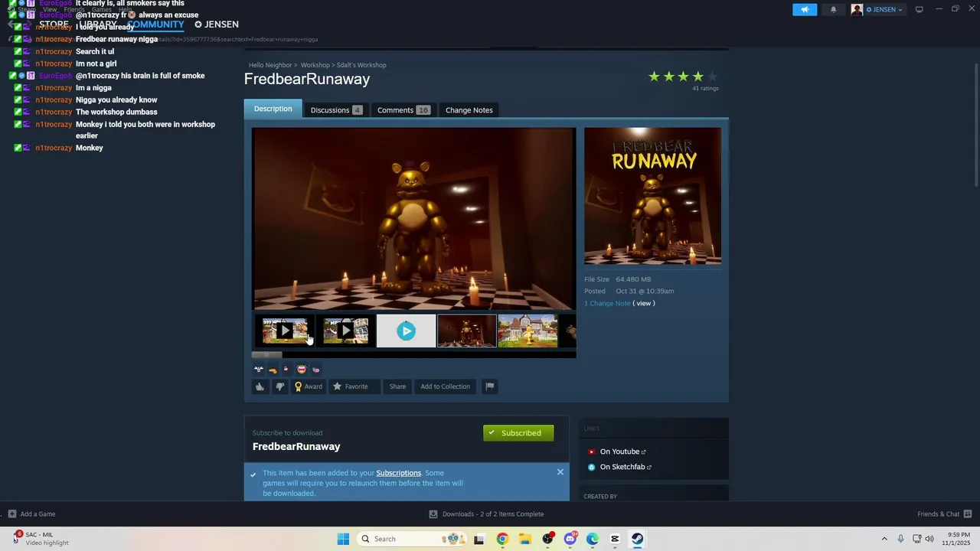Open Task View from the taskbar
980x551 pixels.
tap(479, 539)
